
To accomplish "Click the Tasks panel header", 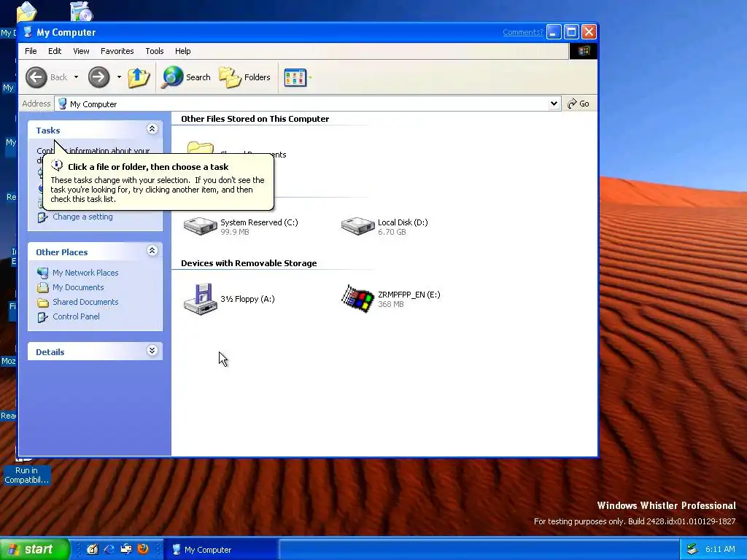I will pyautogui.click(x=96, y=130).
